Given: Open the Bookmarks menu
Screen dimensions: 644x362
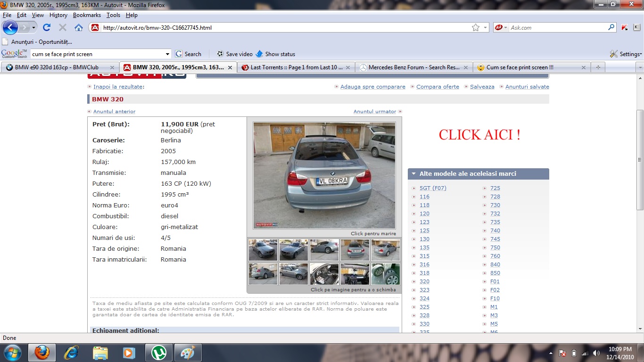Looking at the screenshot, I should pyautogui.click(x=87, y=15).
